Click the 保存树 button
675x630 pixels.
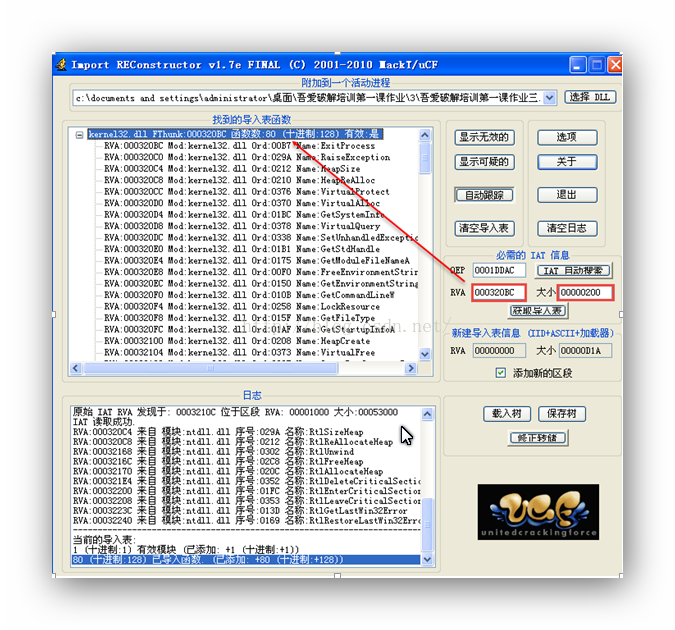tap(562, 414)
